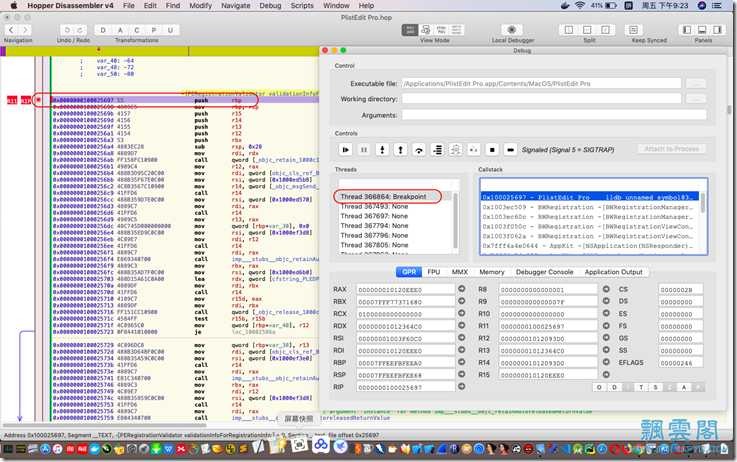Click the Arguments input field
This screenshot has width=737, height=462.
tap(554, 115)
